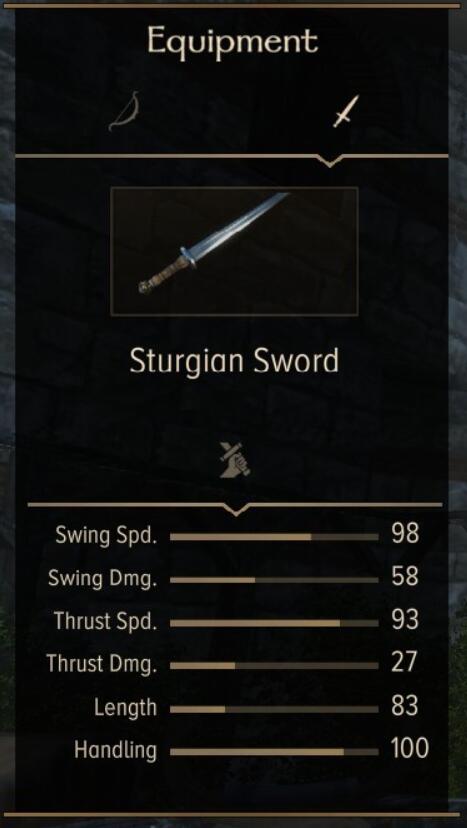Viewport: 467px width, 828px height.
Task: Select the sword equipment icon
Action: [x=346, y=111]
